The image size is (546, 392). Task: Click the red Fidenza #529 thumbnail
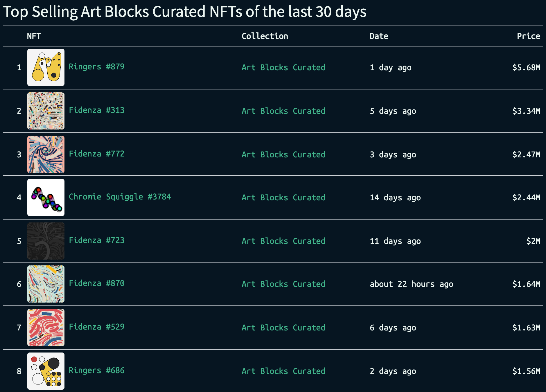click(x=46, y=328)
